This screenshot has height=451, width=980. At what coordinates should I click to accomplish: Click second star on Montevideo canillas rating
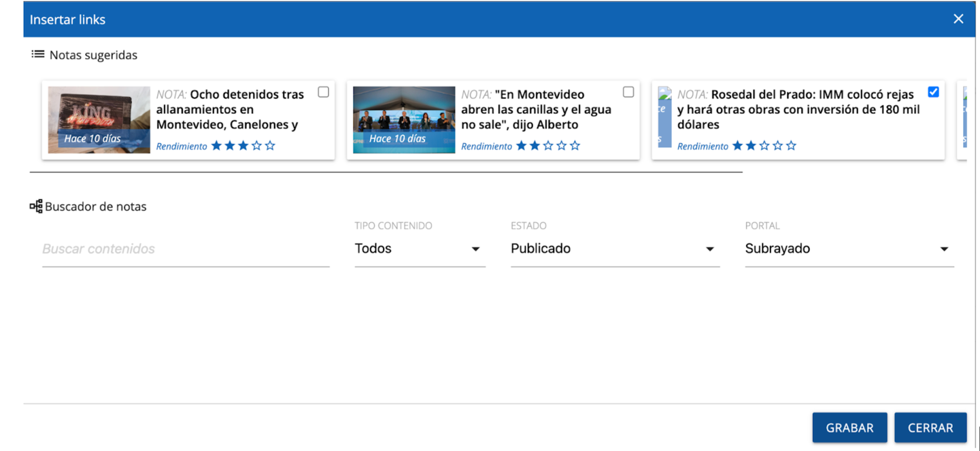pyautogui.click(x=534, y=146)
